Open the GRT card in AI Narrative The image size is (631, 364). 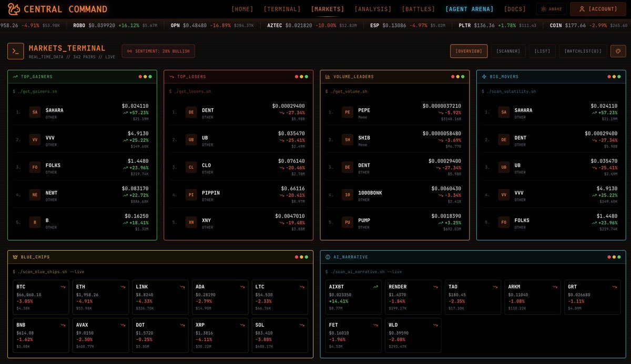point(592,297)
